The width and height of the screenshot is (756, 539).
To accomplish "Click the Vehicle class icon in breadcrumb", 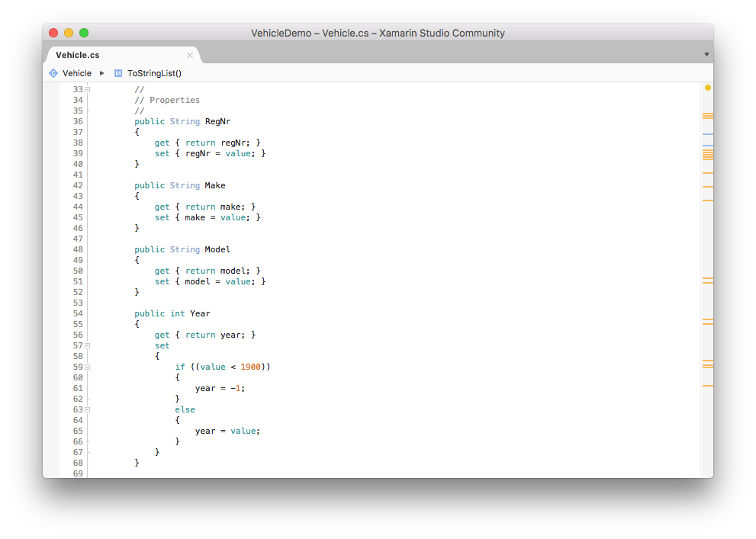I will (53, 73).
